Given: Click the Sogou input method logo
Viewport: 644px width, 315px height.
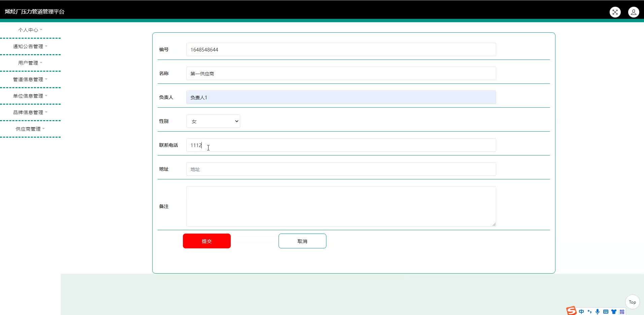Looking at the screenshot, I should (571, 311).
